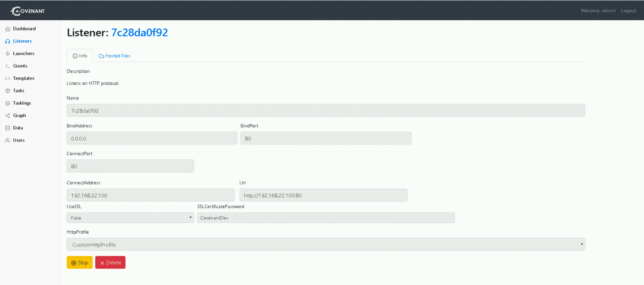The height and width of the screenshot is (285, 644).
Task: Click the Listeners headphones icon
Action: click(8, 41)
